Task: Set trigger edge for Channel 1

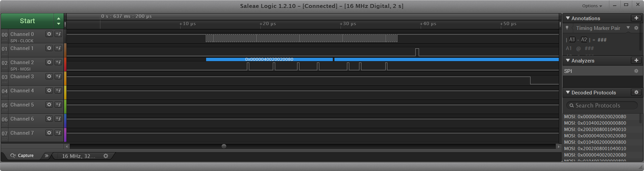Action: [58, 48]
